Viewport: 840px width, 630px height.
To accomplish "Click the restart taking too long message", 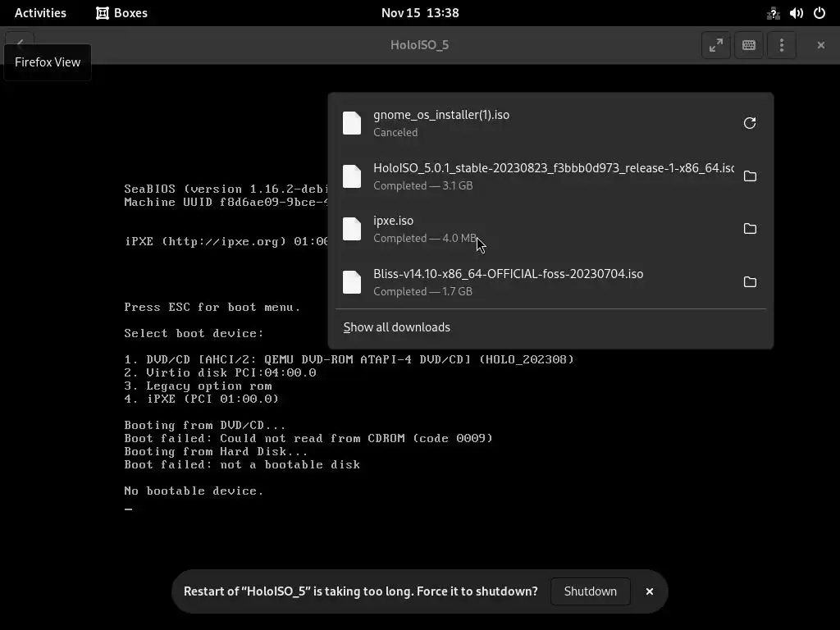I will click(361, 591).
